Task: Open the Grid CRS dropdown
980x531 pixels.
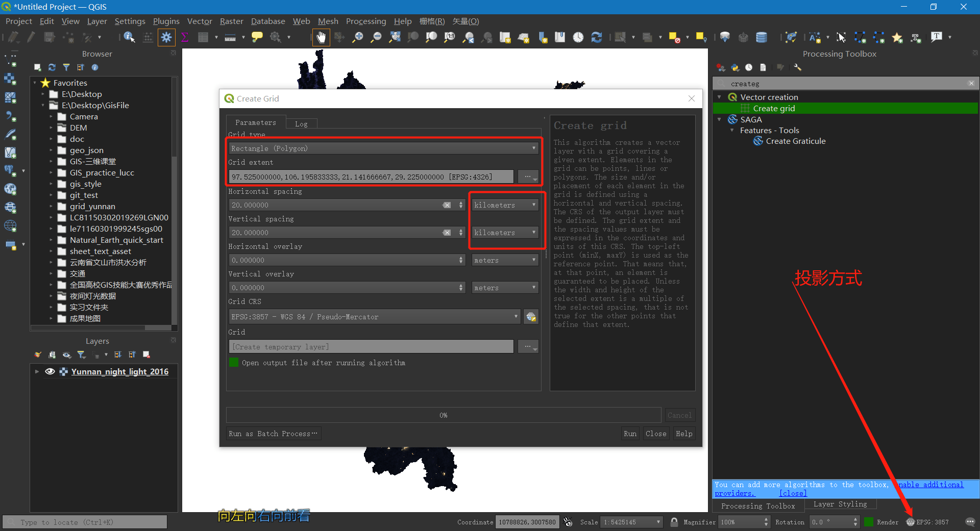Action: tap(375, 317)
